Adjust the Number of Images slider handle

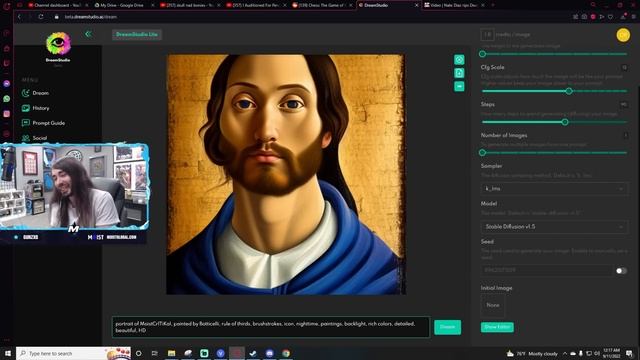(x=482, y=153)
